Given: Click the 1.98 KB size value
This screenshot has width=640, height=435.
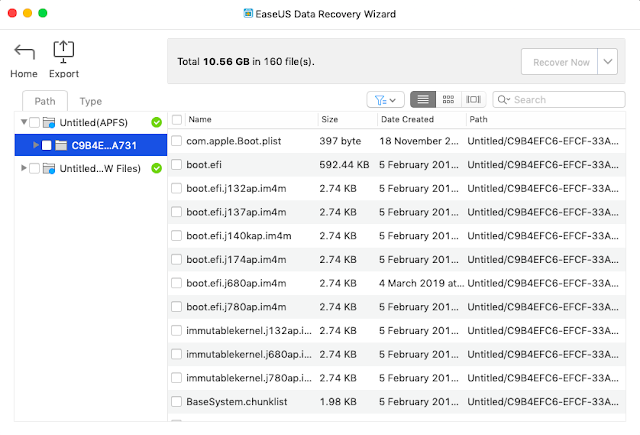Looking at the screenshot, I should coord(338,402).
